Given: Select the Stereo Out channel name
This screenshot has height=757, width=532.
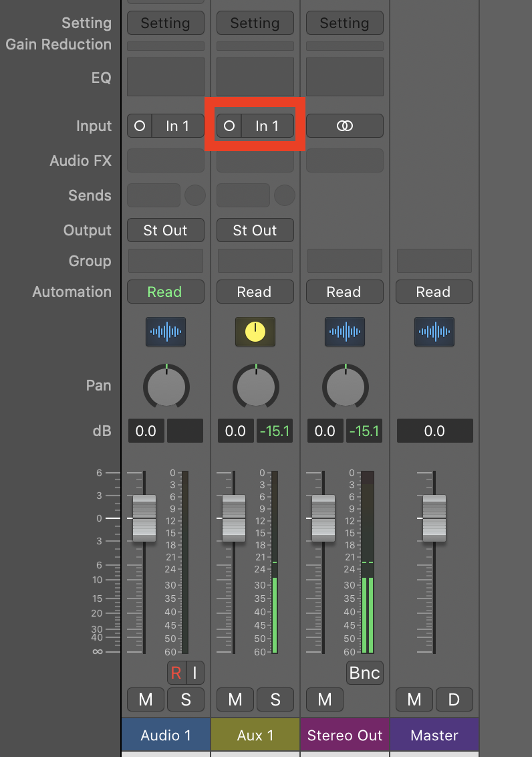Looking at the screenshot, I should click(x=345, y=735).
